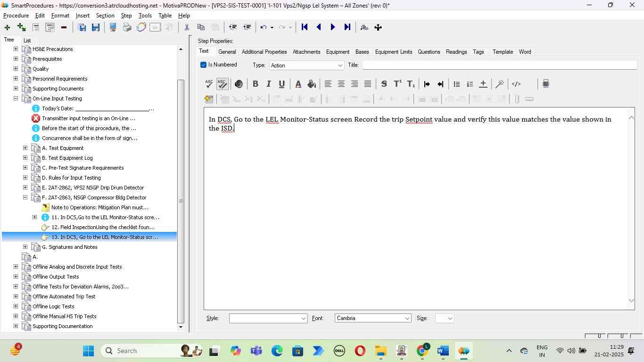Apply bold formatting
The image size is (644, 362).
click(x=255, y=84)
